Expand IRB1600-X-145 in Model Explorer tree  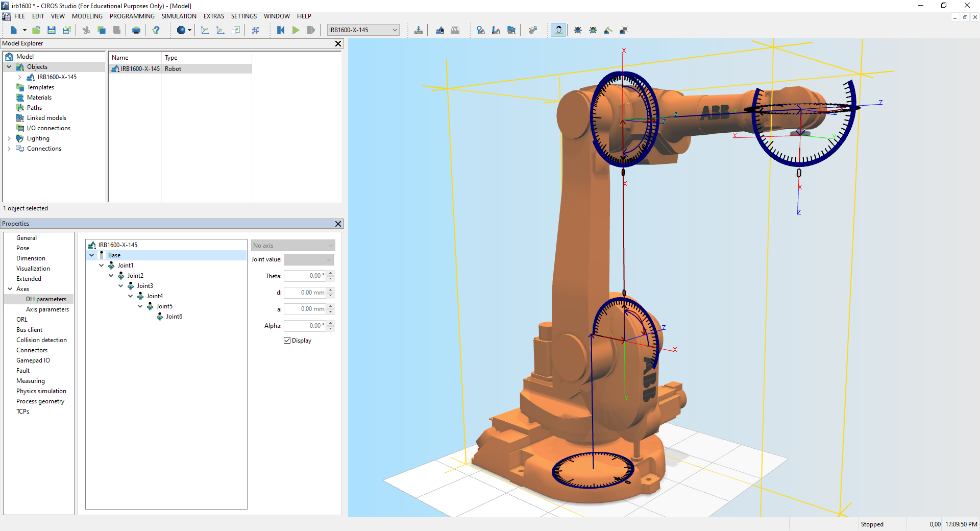(x=19, y=77)
